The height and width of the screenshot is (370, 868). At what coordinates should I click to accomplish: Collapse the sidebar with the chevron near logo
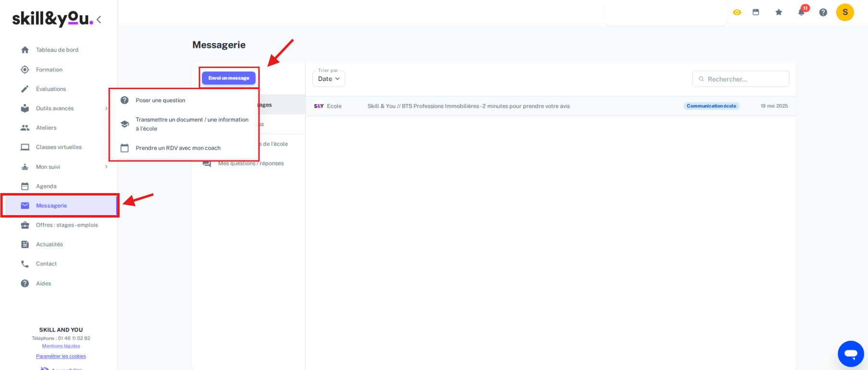point(99,20)
